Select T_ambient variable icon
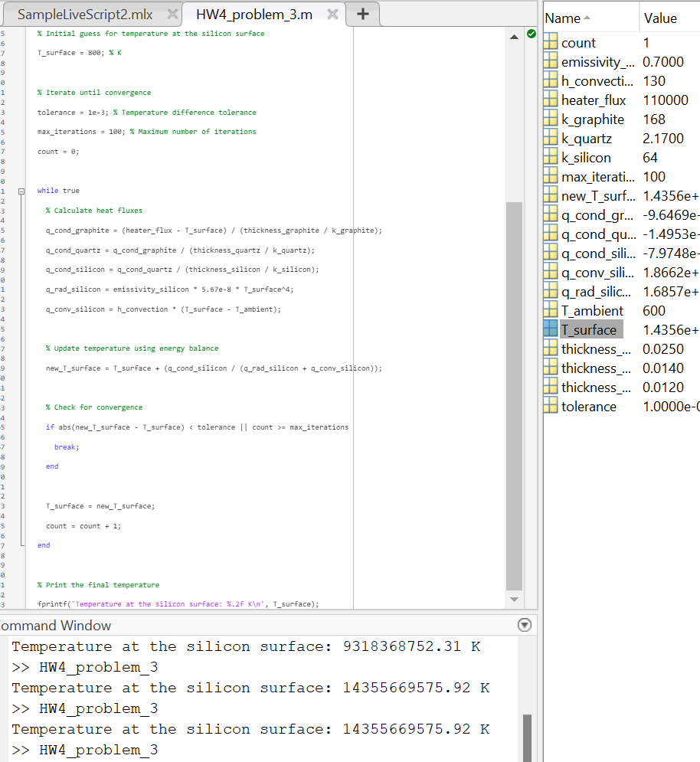The image size is (700, 762). (x=551, y=309)
